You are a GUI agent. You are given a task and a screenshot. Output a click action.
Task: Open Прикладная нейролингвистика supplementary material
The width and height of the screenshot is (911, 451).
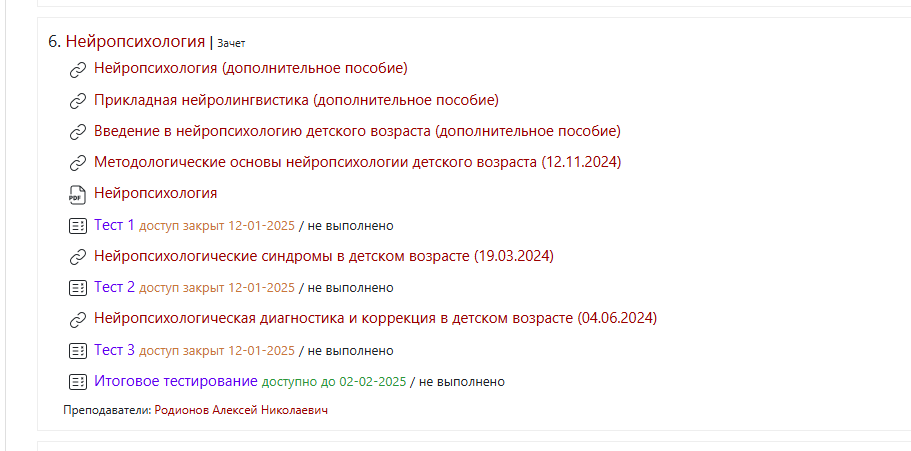tap(296, 100)
